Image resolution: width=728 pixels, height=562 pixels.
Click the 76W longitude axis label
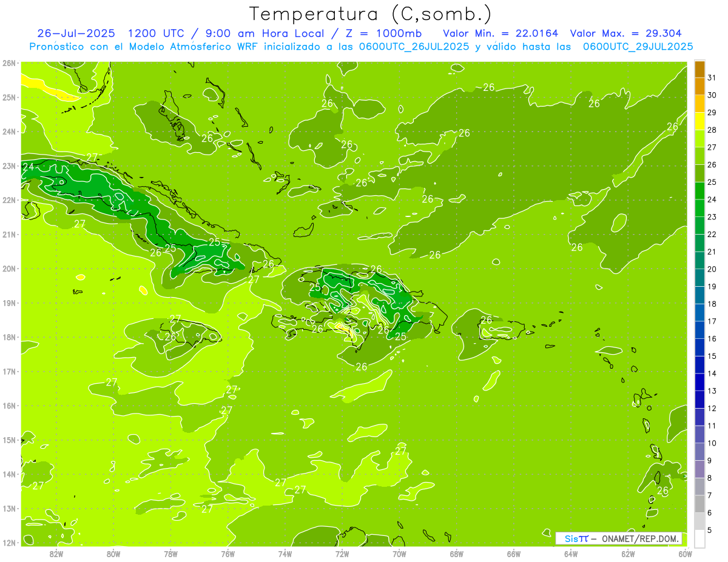tap(227, 553)
